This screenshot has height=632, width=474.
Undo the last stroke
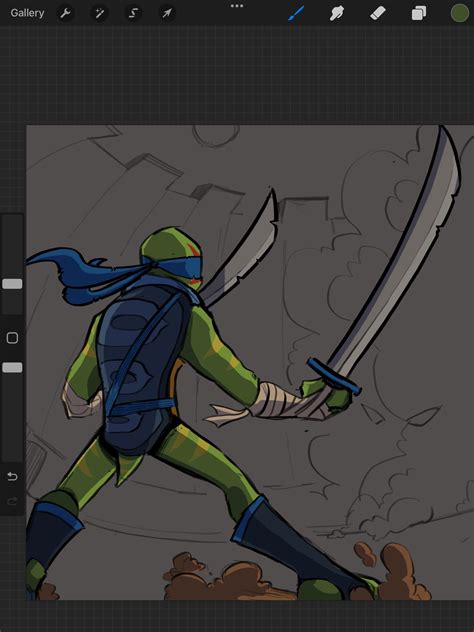click(x=12, y=477)
